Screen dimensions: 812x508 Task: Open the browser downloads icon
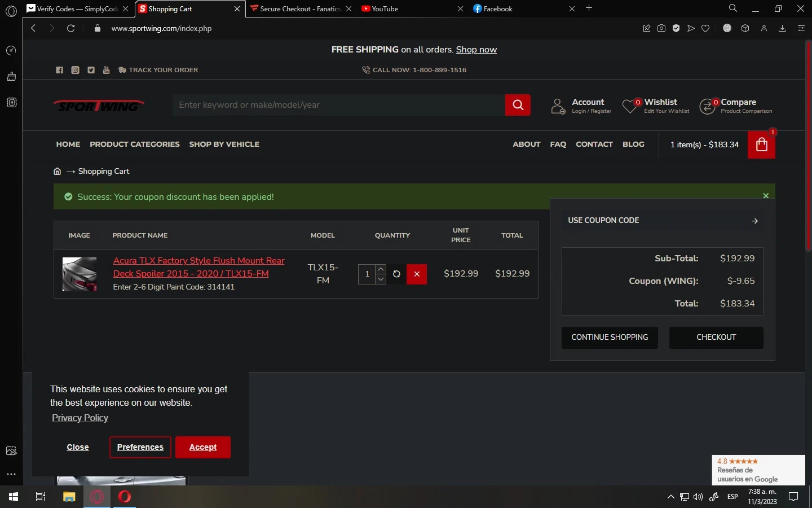point(782,28)
